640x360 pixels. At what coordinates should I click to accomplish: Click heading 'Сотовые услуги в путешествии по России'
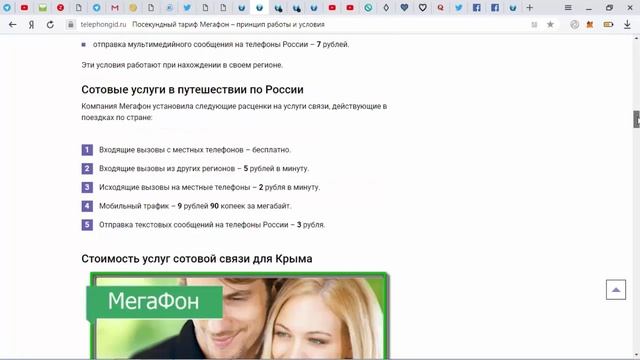(192, 89)
